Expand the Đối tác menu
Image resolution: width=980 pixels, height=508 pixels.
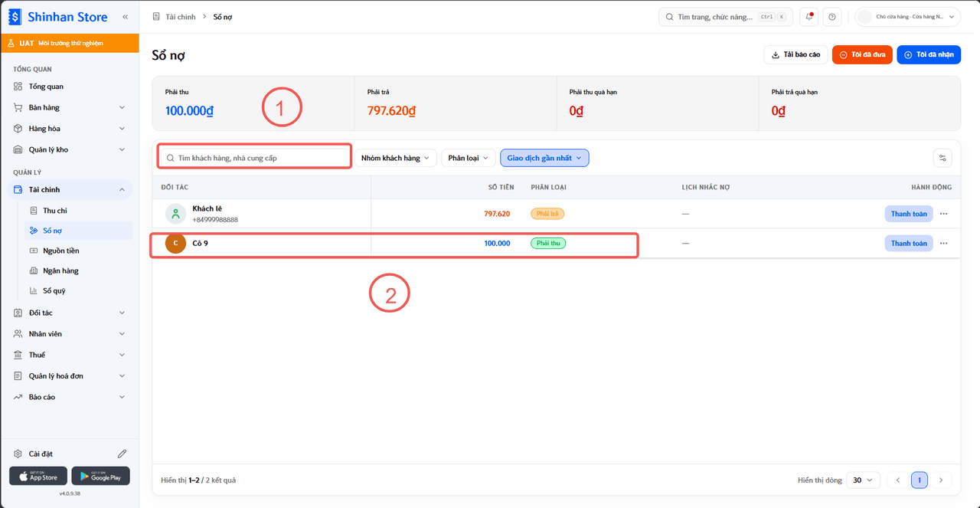coord(70,313)
